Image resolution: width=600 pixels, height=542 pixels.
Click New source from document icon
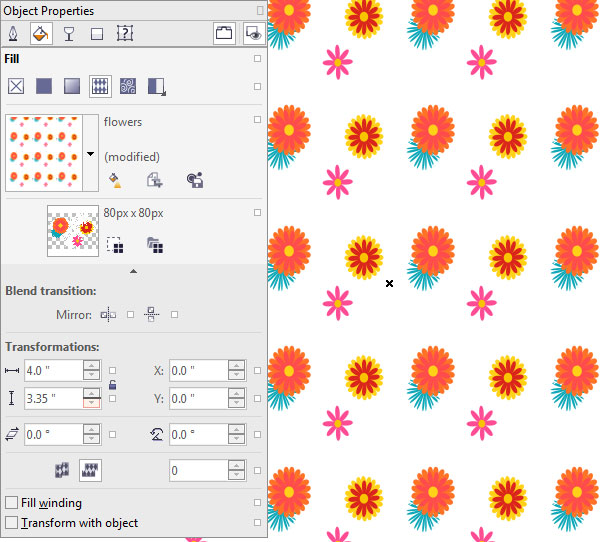click(115, 245)
